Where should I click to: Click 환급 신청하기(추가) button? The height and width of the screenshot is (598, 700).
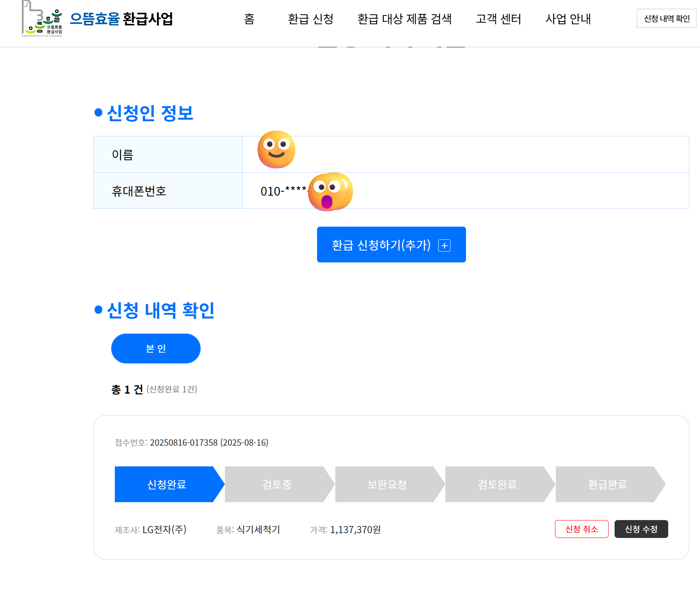391,245
